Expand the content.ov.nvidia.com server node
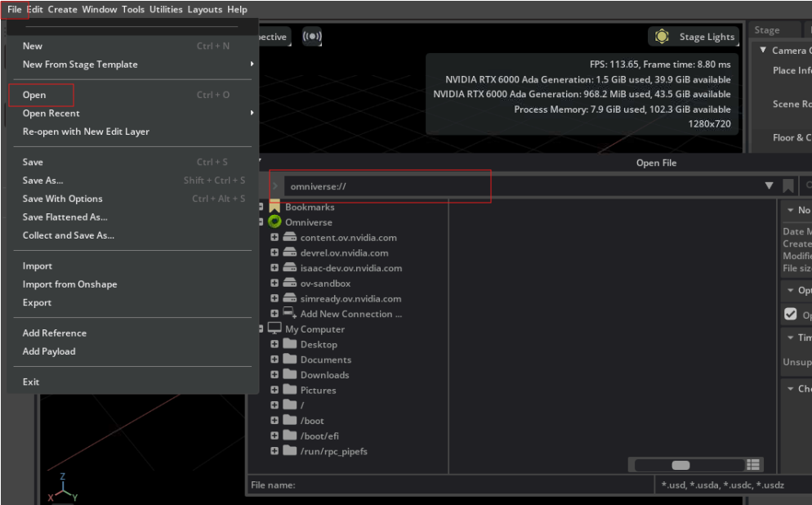This screenshot has height=505, width=812. pyautogui.click(x=274, y=237)
